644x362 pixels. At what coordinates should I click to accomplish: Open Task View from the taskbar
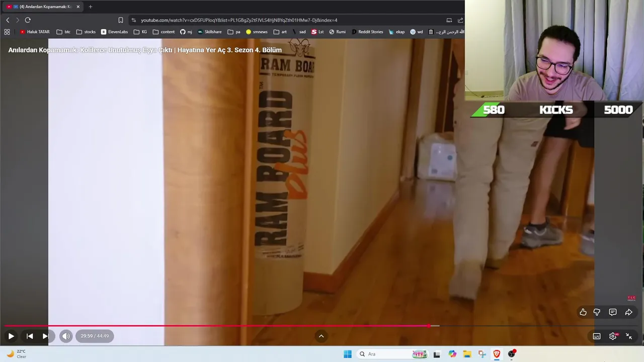437,354
